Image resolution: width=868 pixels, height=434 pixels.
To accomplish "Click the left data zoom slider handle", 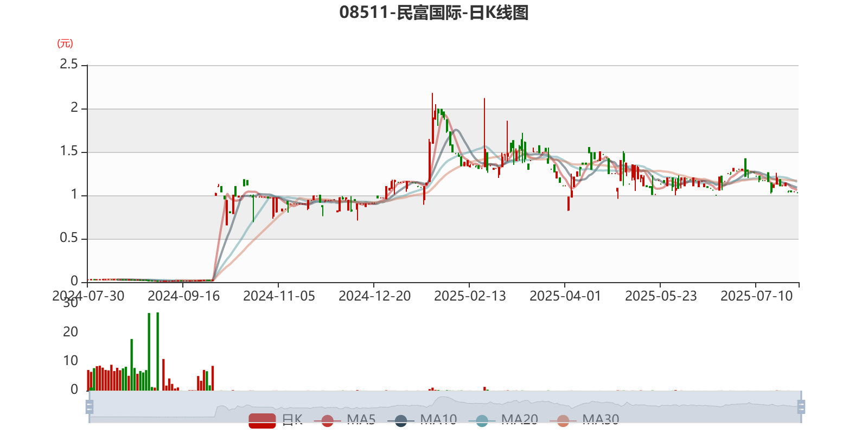I will (x=90, y=407).
